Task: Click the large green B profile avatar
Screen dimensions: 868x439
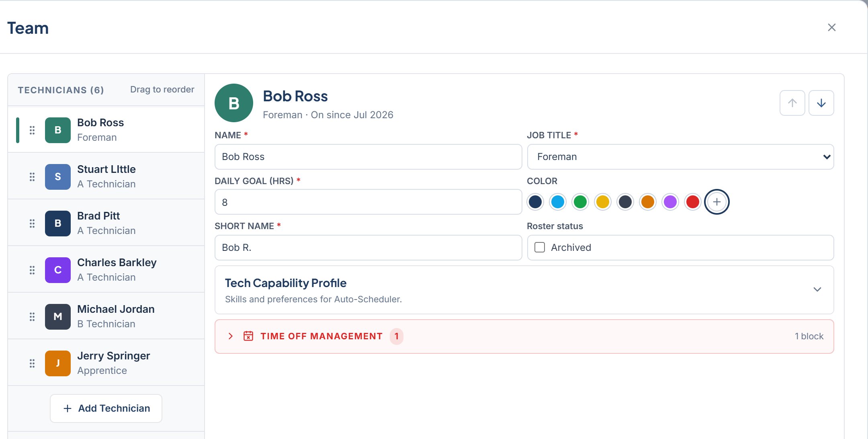Action: click(234, 103)
